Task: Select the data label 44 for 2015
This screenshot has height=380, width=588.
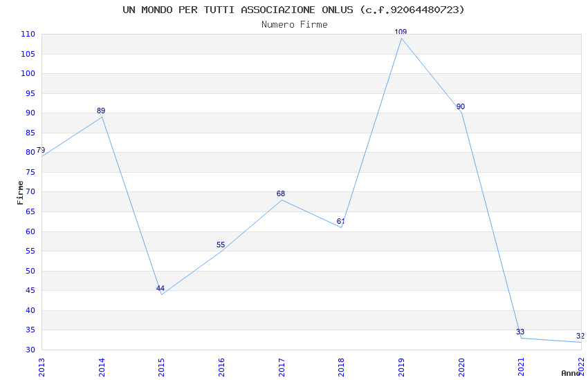Action: click(160, 288)
